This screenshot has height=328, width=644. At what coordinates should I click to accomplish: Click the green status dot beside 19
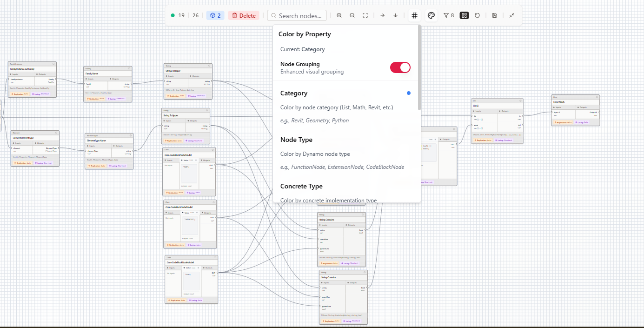click(x=173, y=15)
